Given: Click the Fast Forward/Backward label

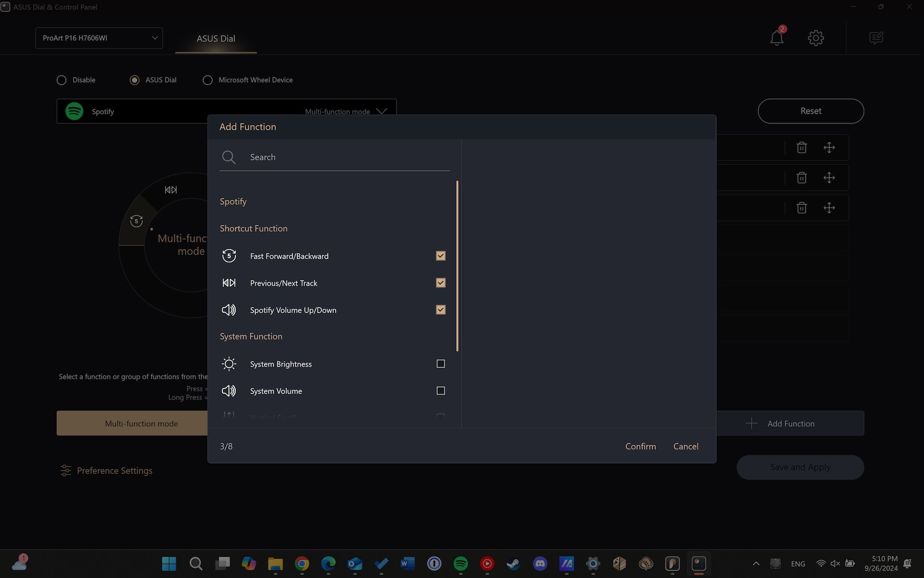Looking at the screenshot, I should tap(289, 256).
